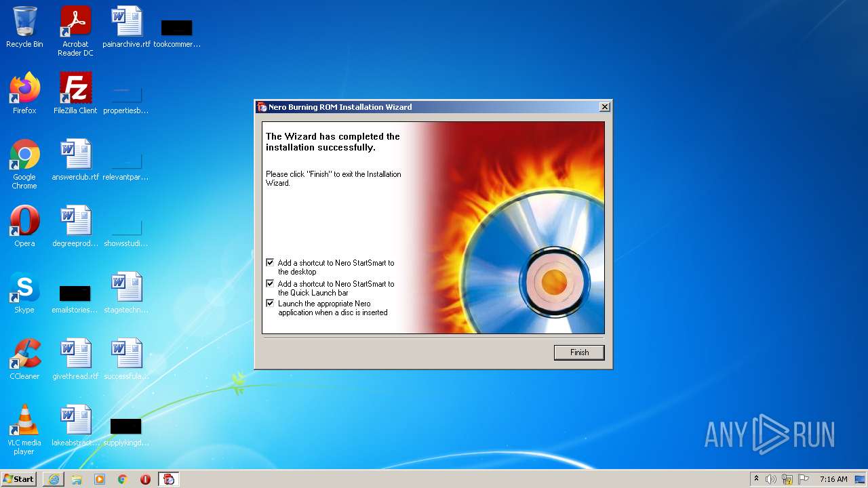This screenshot has height=488, width=868.
Task: Select the Skype desktop shortcut
Action: [x=24, y=293]
